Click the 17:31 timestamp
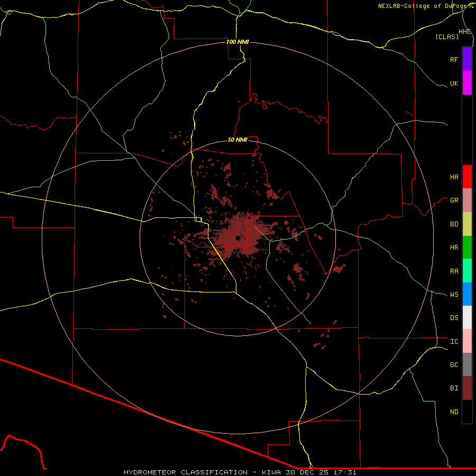 click(344, 472)
